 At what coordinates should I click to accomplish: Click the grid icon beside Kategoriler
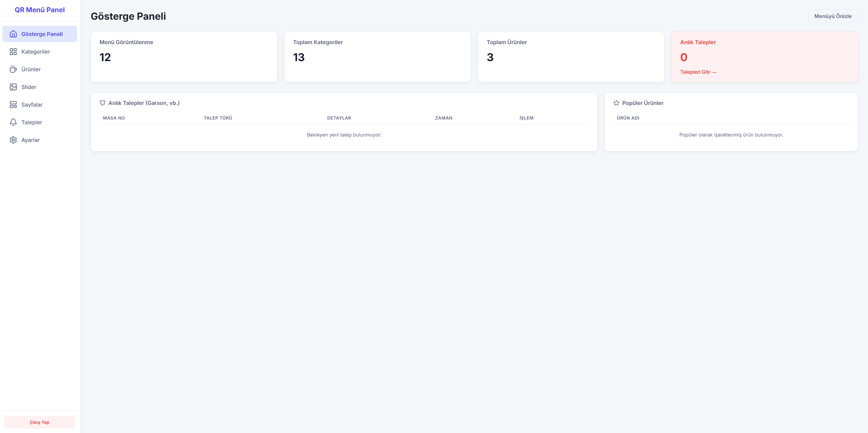pos(13,52)
